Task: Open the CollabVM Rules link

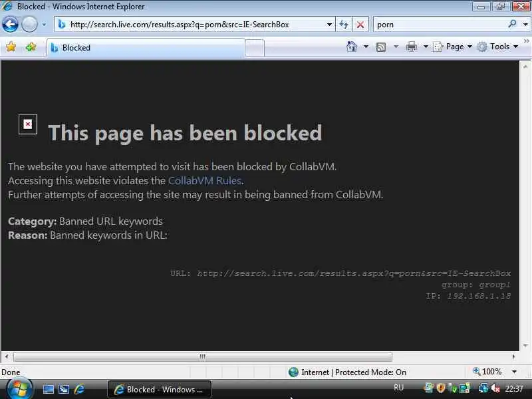Action: point(205,180)
